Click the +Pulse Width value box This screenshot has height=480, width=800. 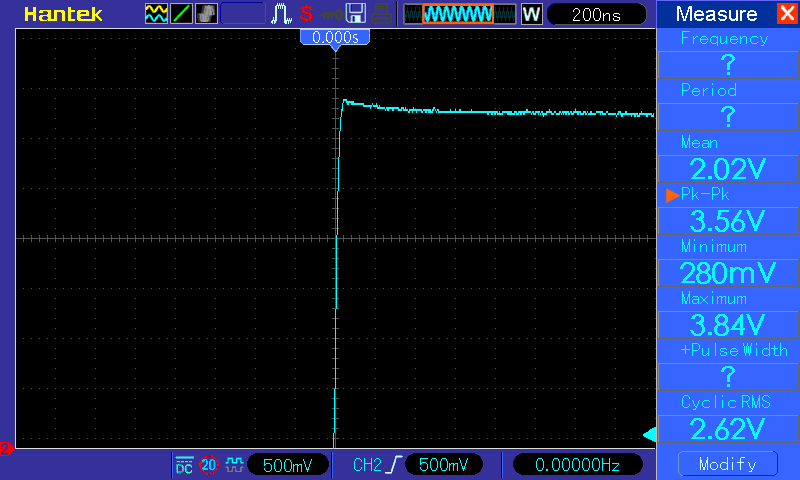728,377
